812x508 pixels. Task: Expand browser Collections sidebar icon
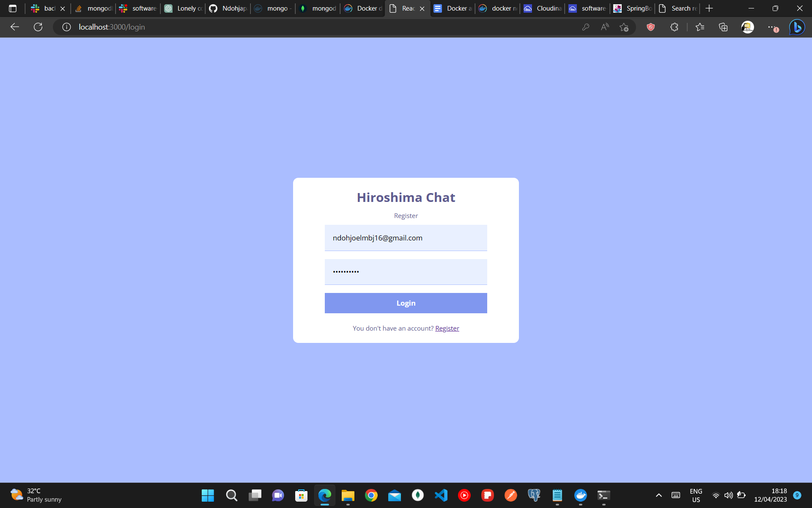pyautogui.click(x=724, y=27)
